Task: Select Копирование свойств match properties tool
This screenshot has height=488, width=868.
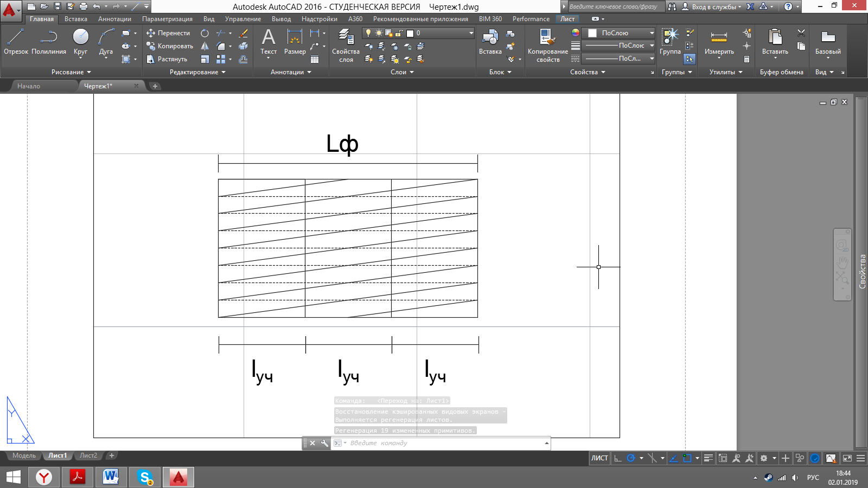Action: pyautogui.click(x=548, y=46)
